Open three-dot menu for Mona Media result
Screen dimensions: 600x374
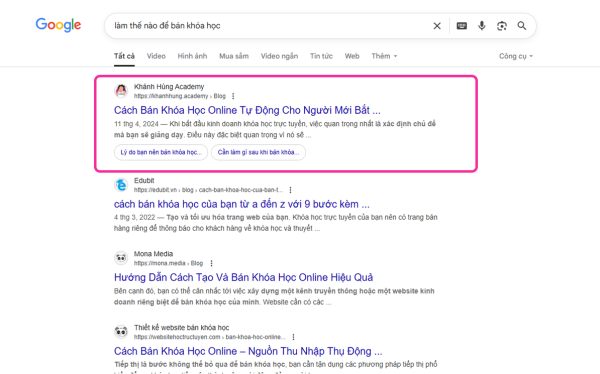point(212,263)
